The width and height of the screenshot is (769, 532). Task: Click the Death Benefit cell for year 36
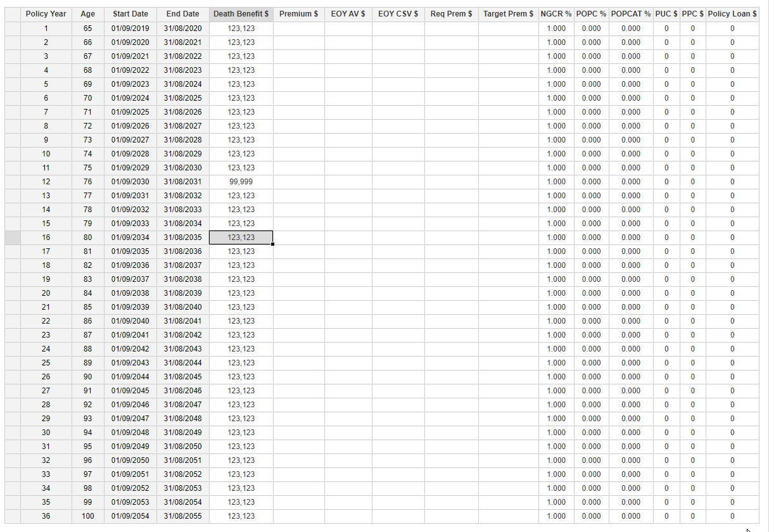pyautogui.click(x=241, y=516)
